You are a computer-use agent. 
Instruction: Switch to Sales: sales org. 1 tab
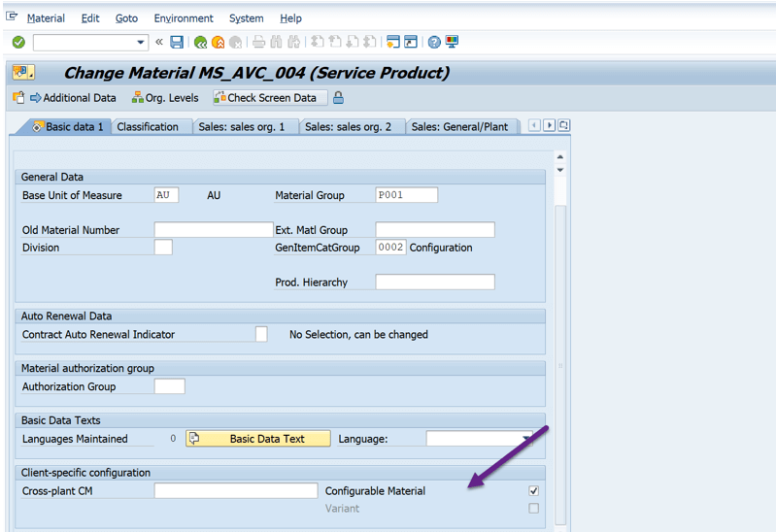tap(242, 127)
